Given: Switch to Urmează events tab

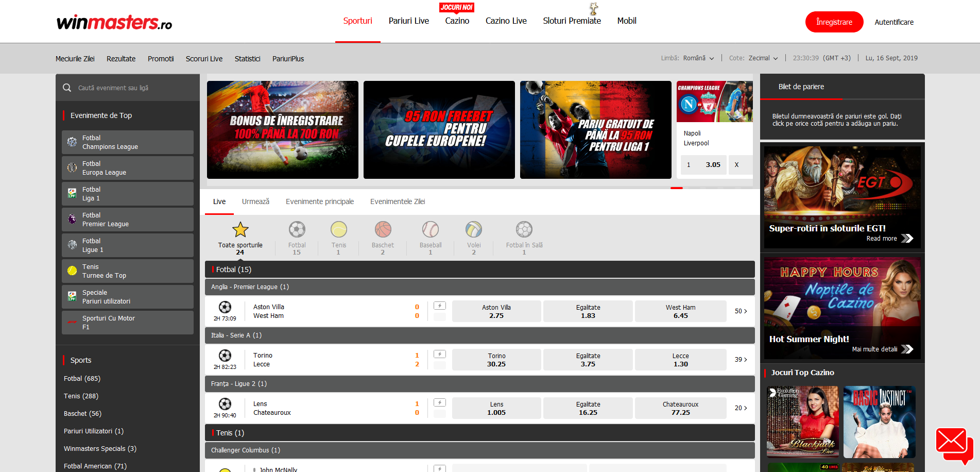Looking at the screenshot, I should point(255,201).
